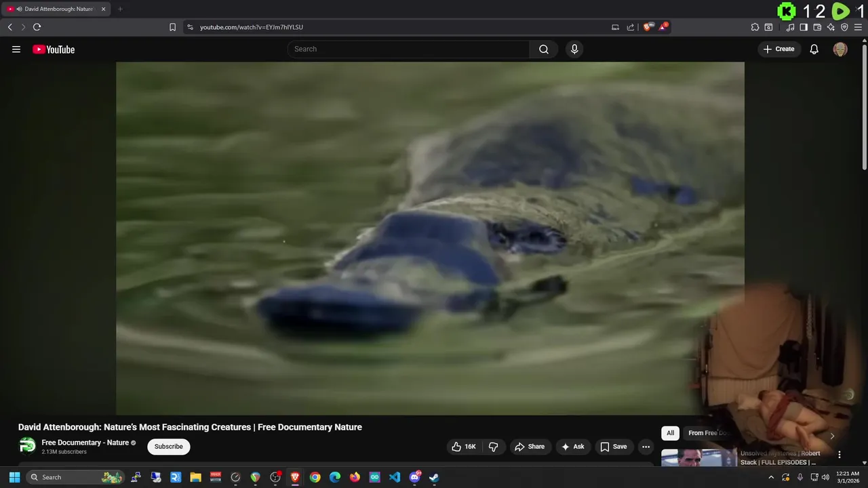Open Unsolved Mysteries Robert Stack video title

pos(781,457)
